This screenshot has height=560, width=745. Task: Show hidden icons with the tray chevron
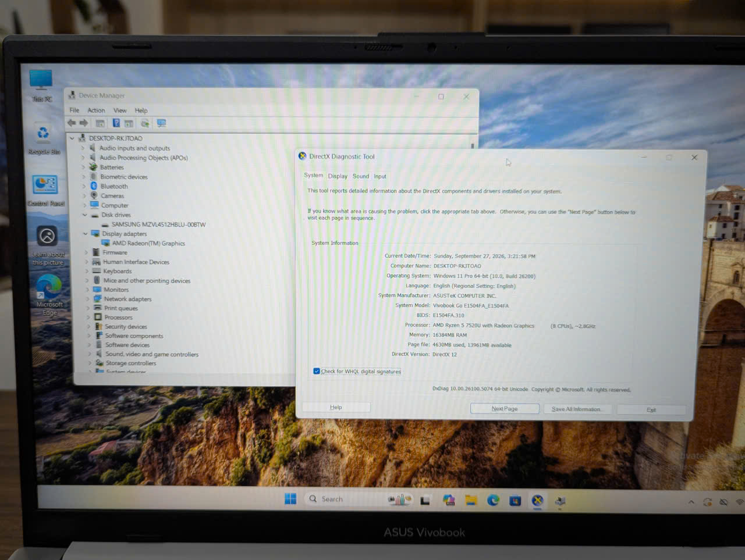click(x=691, y=502)
